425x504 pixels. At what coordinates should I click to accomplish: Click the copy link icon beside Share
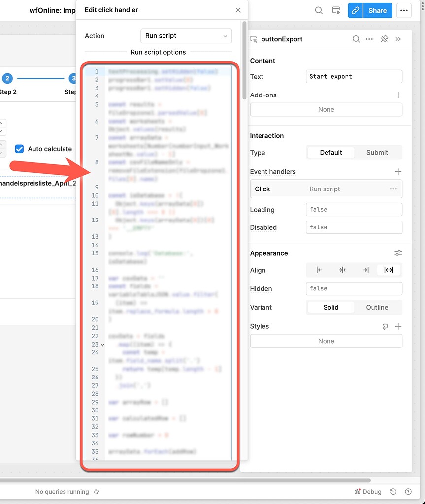pyautogui.click(x=355, y=10)
